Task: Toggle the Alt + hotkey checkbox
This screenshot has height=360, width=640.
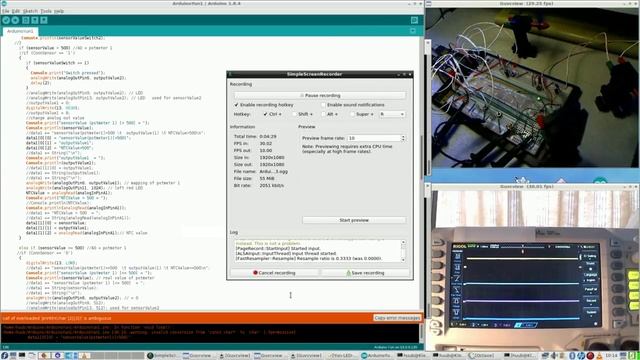Action: pyautogui.click(x=323, y=114)
